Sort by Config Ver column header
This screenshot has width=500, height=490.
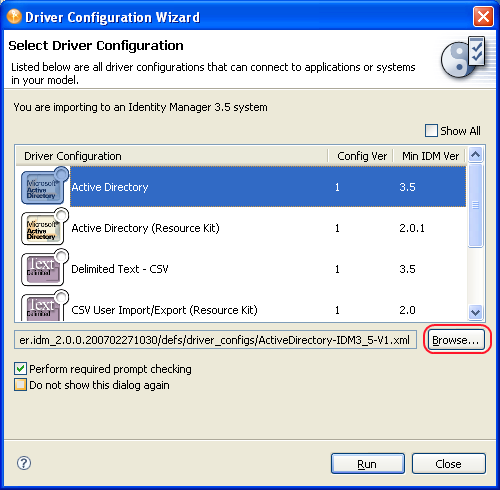click(x=361, y=156)
